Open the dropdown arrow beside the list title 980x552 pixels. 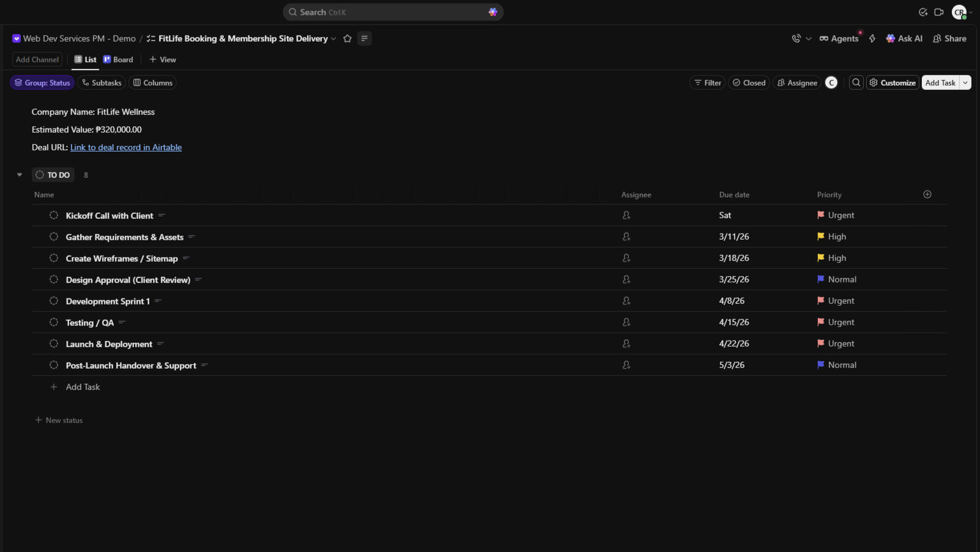click(x=333, y=39)
